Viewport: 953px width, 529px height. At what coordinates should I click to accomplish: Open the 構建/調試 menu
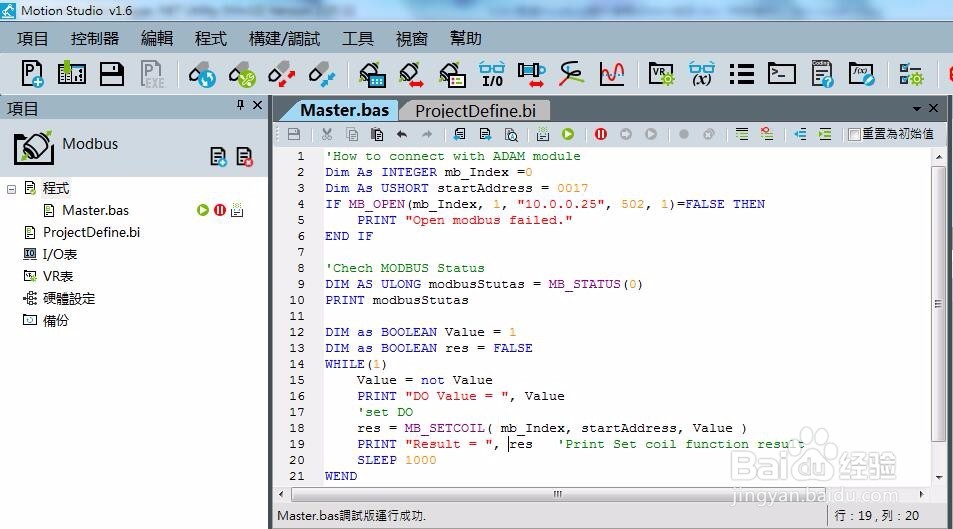(284, 39)
